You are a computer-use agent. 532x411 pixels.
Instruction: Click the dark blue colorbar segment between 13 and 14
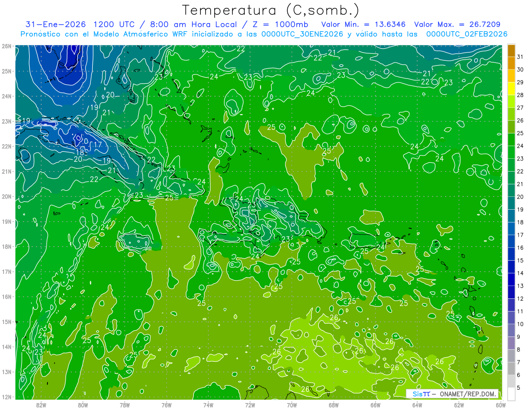pos(511,279)
